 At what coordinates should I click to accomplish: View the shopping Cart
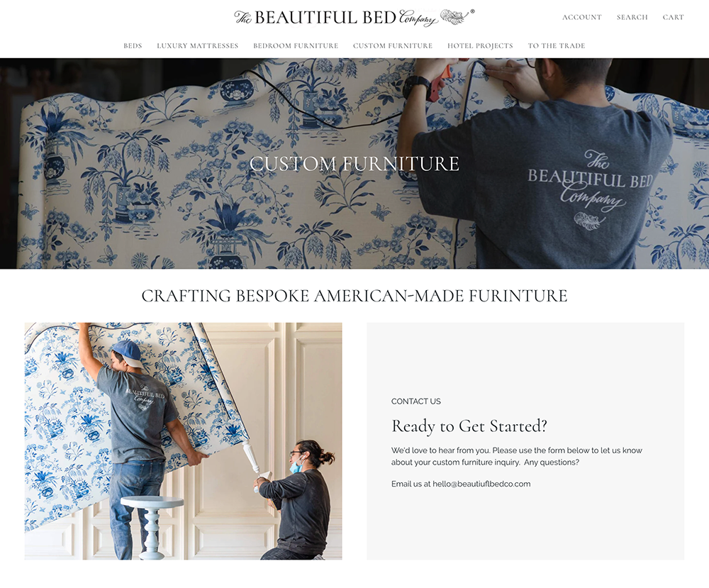673,17
